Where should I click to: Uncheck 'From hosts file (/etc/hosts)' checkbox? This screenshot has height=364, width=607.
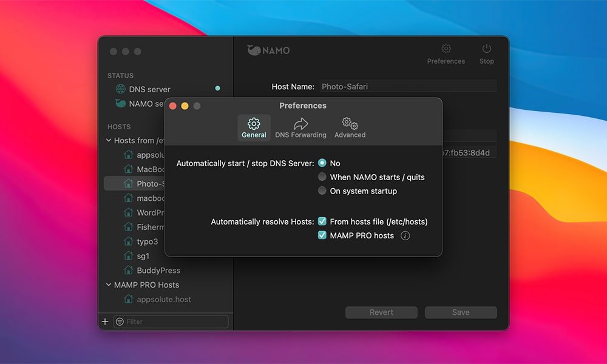(x=322, y=221)
